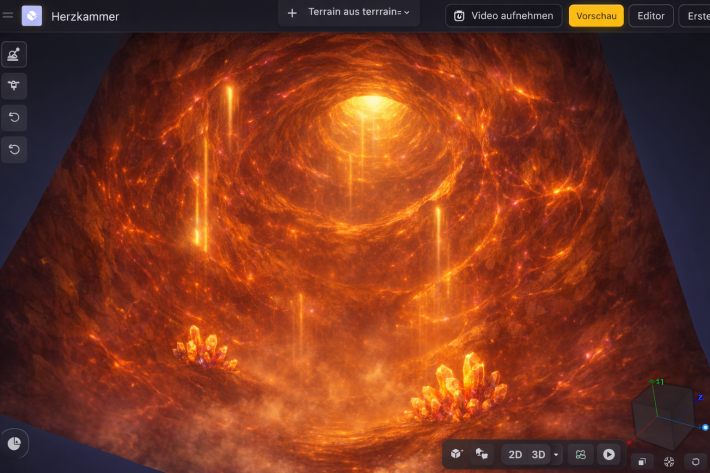Start playback with the play button

(x=609, y=454)
